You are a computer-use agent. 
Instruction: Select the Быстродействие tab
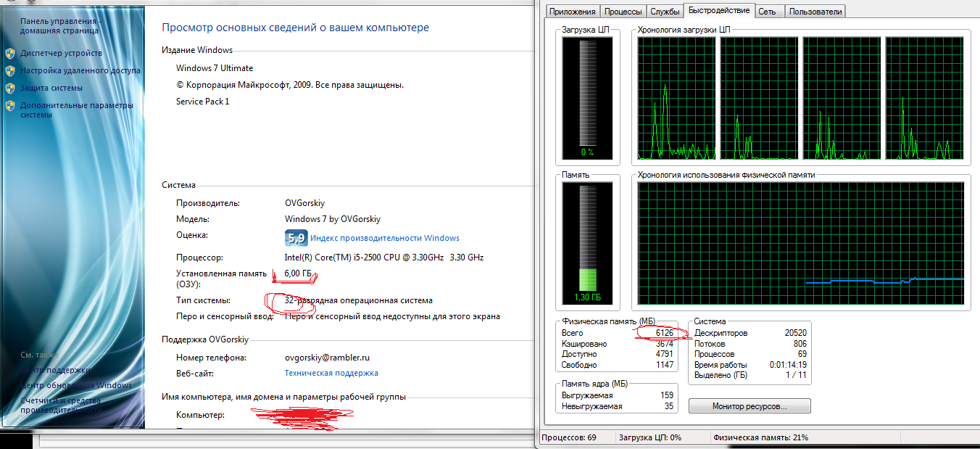(719, 10)
